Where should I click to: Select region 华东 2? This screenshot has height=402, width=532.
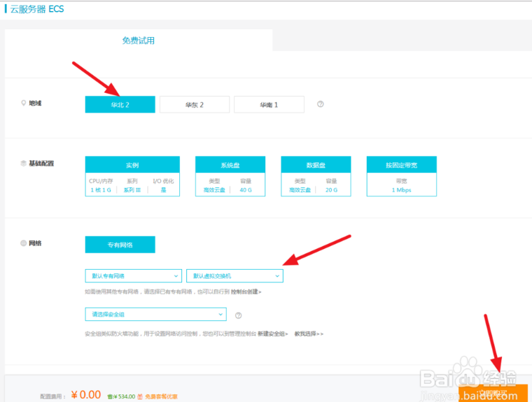coord(195,104)
